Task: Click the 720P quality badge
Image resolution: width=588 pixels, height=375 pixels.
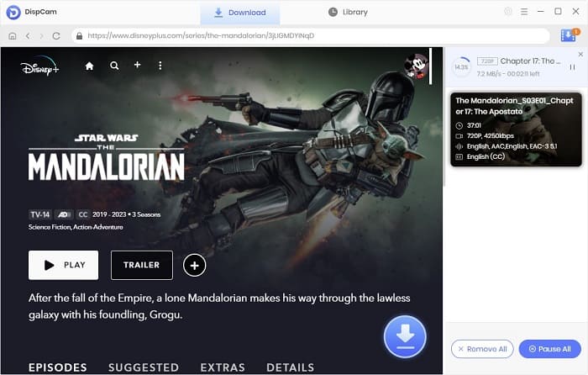Action: point(487,61)
